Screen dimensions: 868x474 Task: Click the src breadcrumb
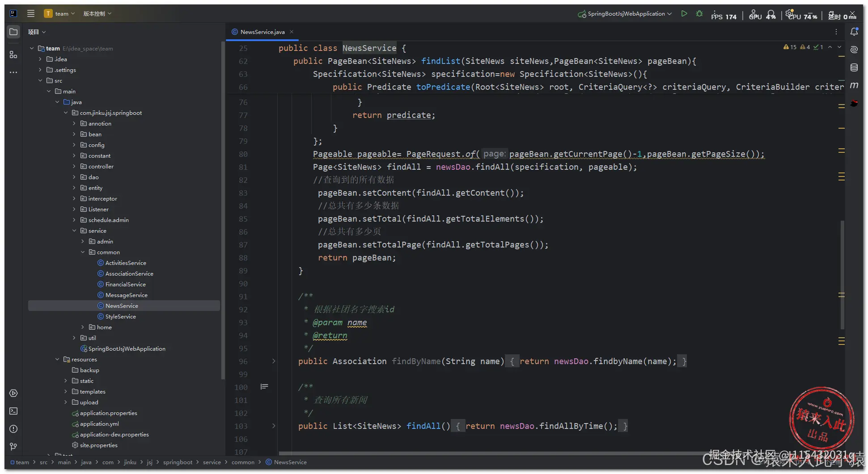[43, 462]
